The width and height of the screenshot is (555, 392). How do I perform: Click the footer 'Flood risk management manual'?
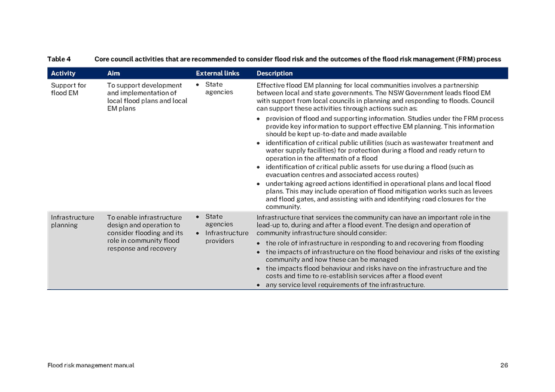point(91,366)
